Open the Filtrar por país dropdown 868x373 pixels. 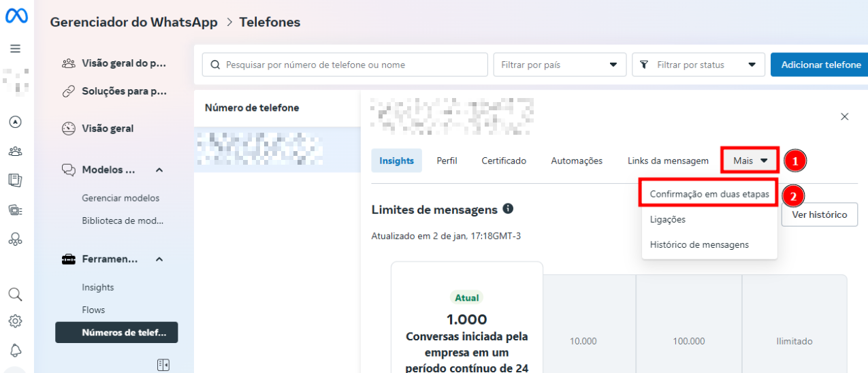pyautogui.click(x=559, y=65)
